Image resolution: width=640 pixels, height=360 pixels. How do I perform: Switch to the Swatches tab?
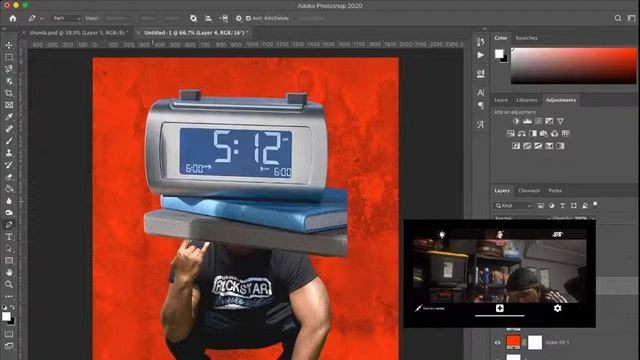click(x=526, y=38)
